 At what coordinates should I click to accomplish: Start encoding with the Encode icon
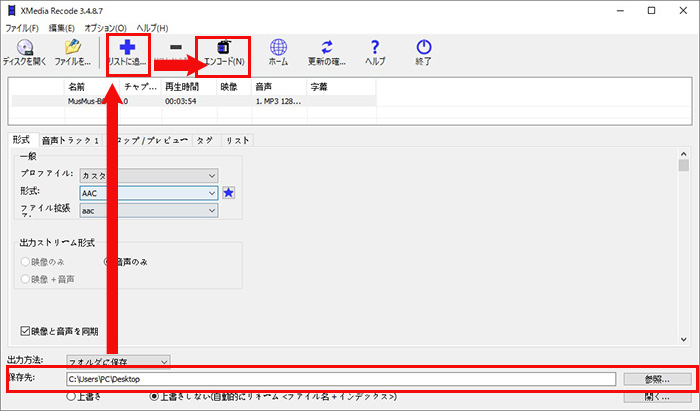(x=225, y=52)
